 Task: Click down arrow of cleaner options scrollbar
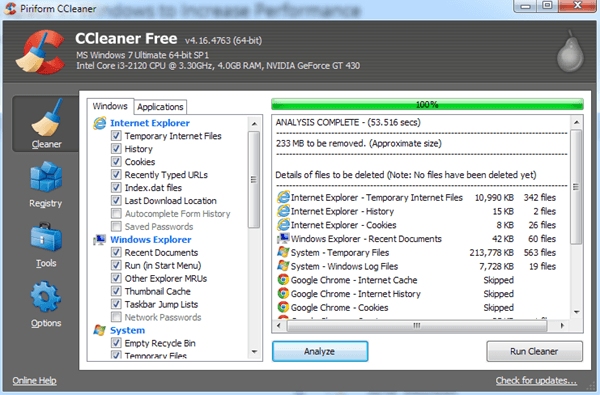point(254,352)
